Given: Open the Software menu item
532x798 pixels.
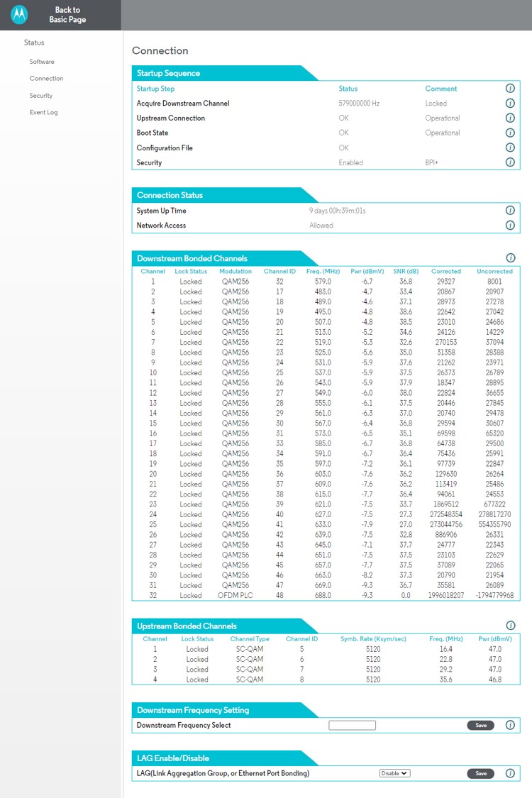Looking at the screenshot, I should pos(42,62).
